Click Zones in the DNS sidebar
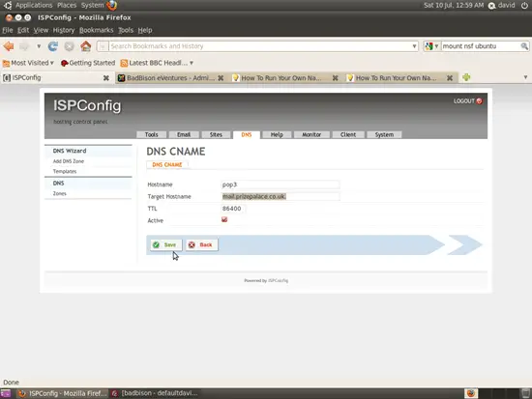Image resolution: width=532 pixels, height=399 pixels. click(x=59, y=193)
